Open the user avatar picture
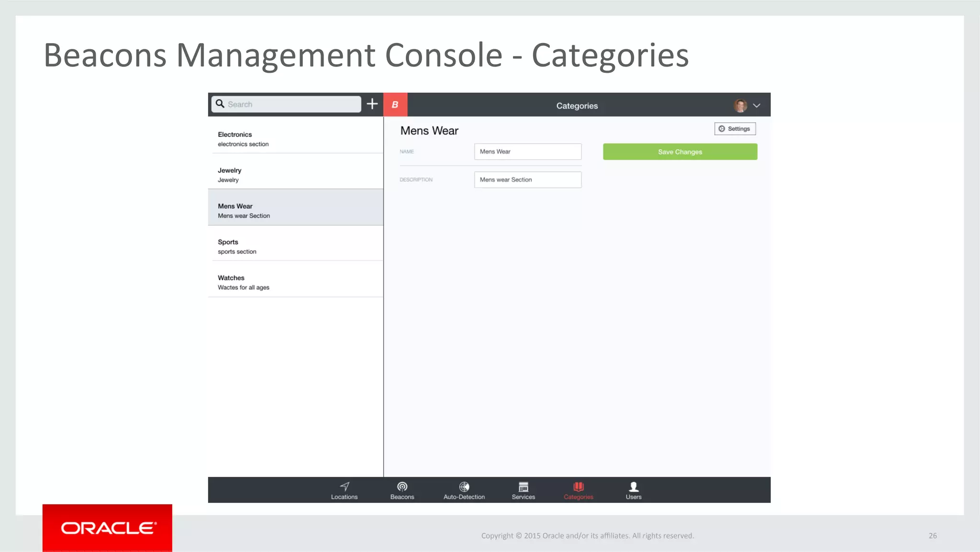This screenshot has width=980, height=552. 740,105
